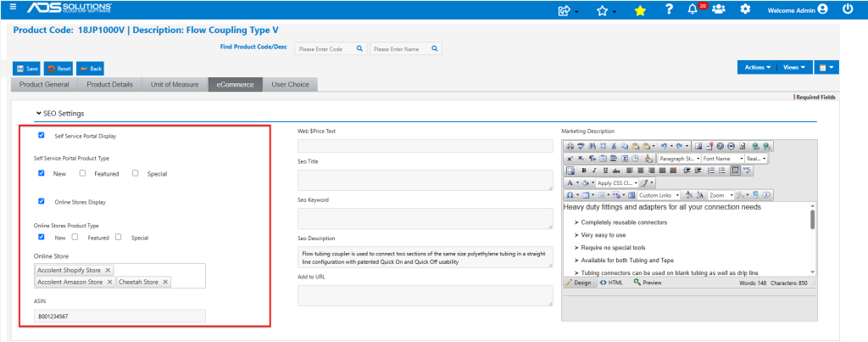The image size is (868, 342).
Task: Open the Paragraph Style dropdown
Action: (x=678, y=159)
